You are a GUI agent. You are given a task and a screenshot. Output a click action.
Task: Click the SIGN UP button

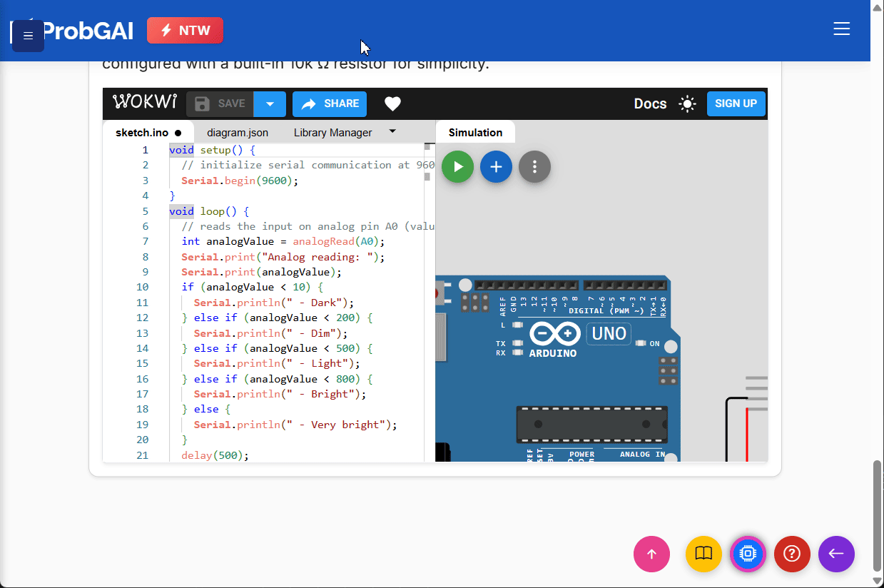click(736, 103)
